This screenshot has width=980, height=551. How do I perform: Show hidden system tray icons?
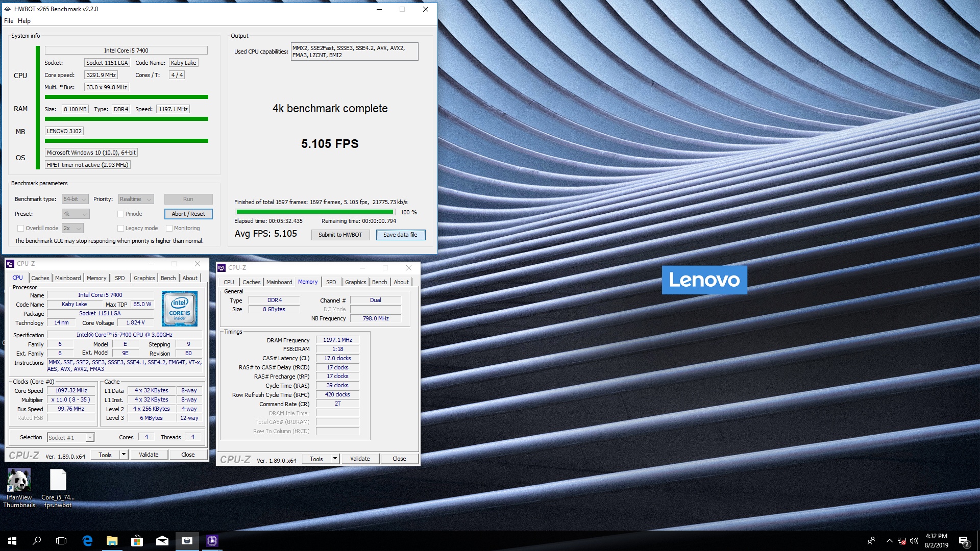(889, 541)
